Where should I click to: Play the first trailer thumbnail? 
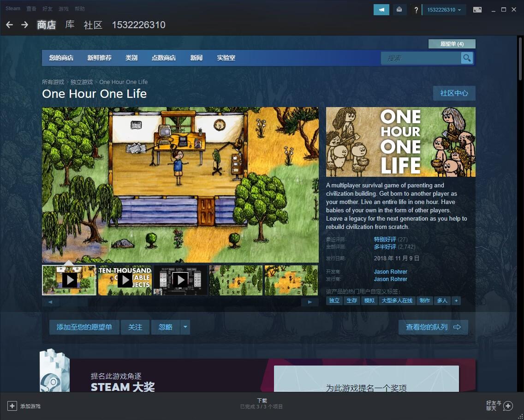[69, 280]
